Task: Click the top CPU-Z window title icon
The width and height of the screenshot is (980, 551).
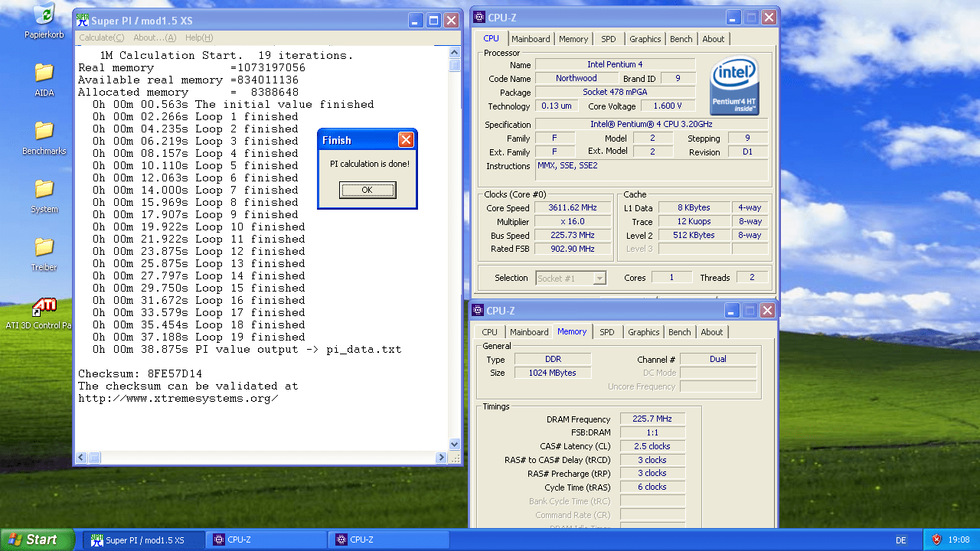Action: pos(479,18)
